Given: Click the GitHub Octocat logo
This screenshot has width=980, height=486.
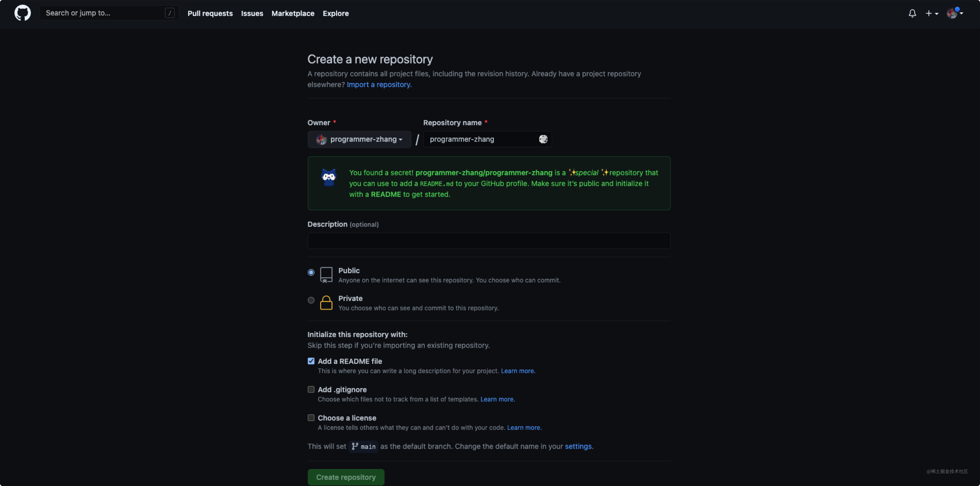Looking at the screenshot, I should (x=22, y=13).
